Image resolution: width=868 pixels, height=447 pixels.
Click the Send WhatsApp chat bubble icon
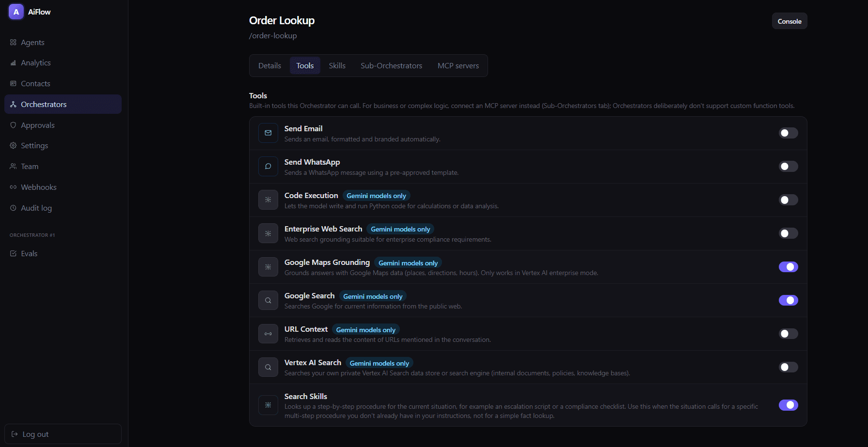coord(268,166)
